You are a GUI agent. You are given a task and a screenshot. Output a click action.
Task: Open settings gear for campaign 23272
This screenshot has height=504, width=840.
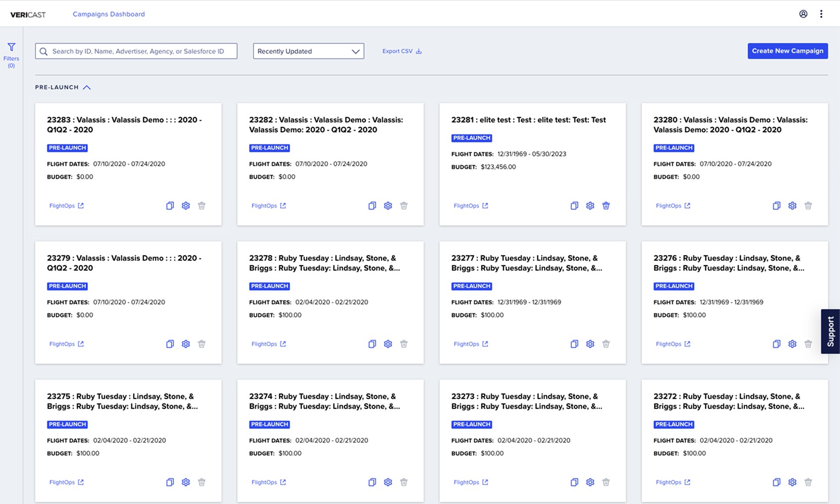[792, 482]
